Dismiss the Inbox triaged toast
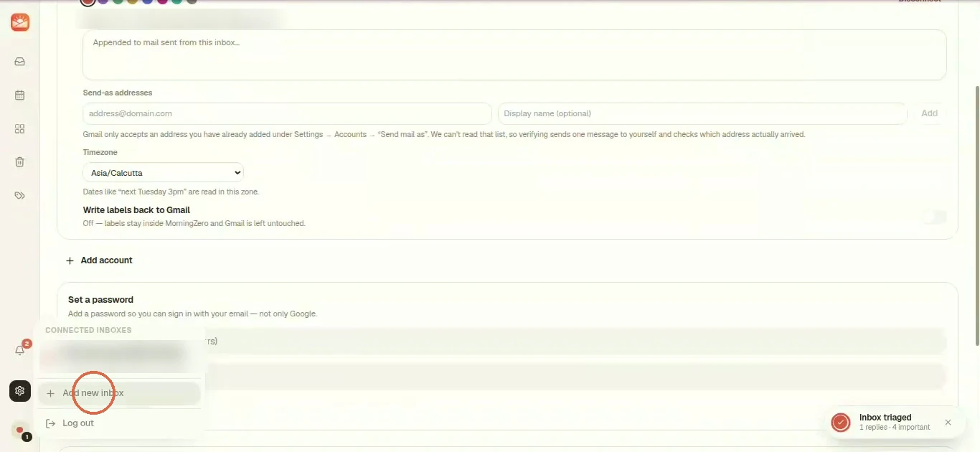Screen dimensions: 980x452 pos(948,423)
